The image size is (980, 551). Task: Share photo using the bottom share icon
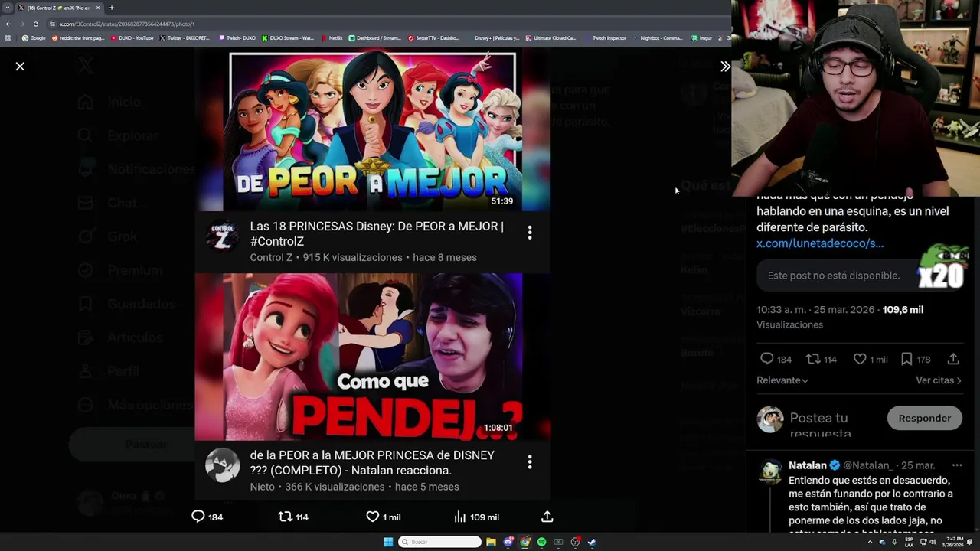[x=547, y=517]
